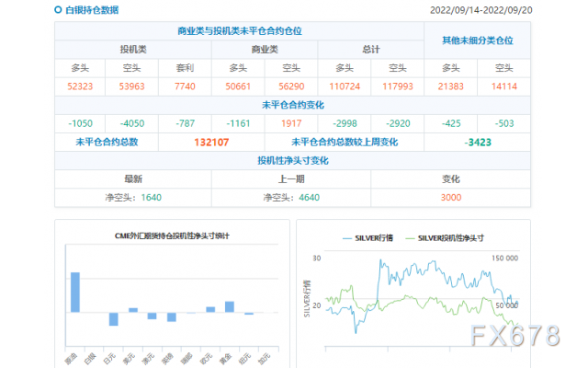
Task: Select the value 21383
Action: pos(451,86)
